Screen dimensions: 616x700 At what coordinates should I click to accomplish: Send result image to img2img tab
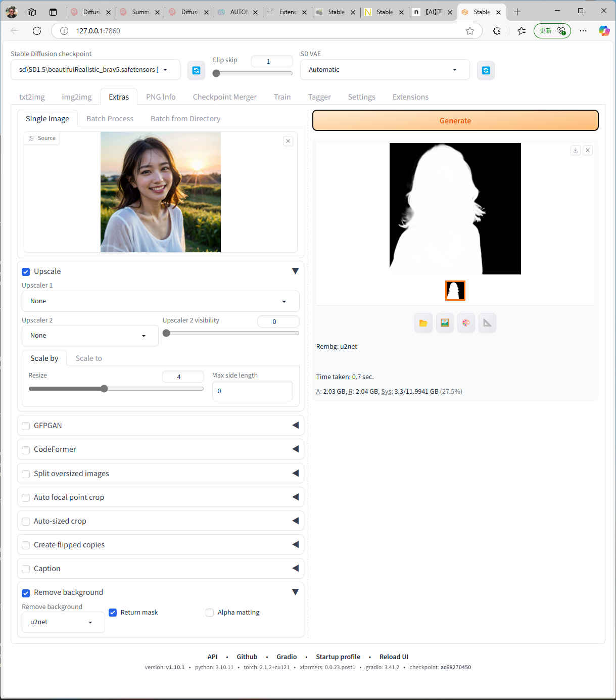tap(445, 323)
